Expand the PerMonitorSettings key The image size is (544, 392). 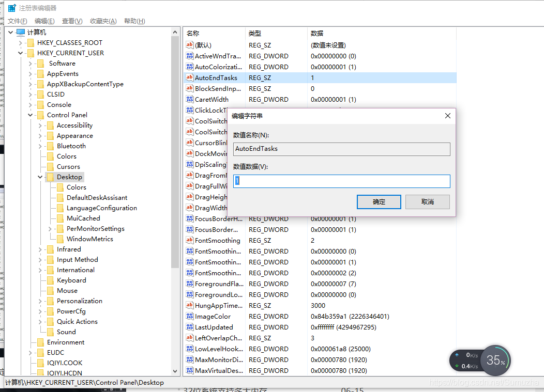click(x=50, y=229)
